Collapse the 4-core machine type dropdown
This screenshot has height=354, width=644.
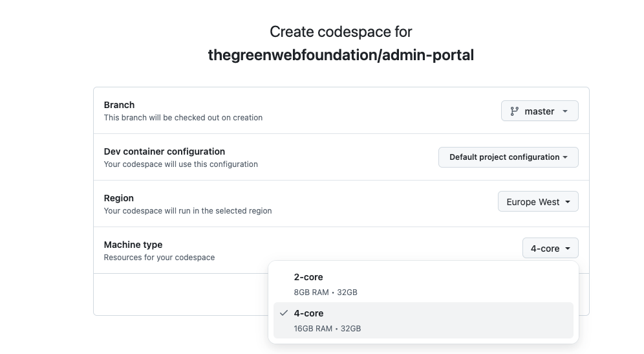[550, 248]
